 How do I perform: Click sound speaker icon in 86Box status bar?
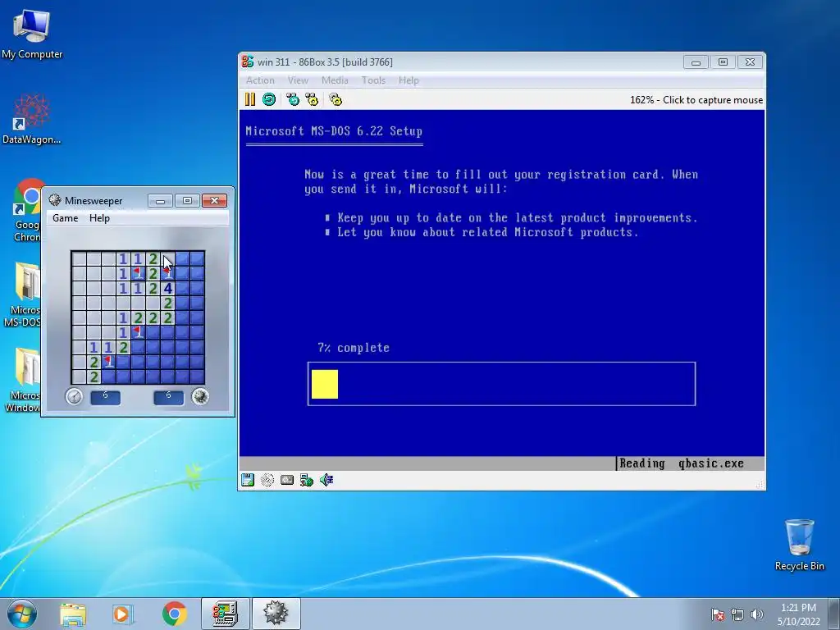click(x=326, y=479)
